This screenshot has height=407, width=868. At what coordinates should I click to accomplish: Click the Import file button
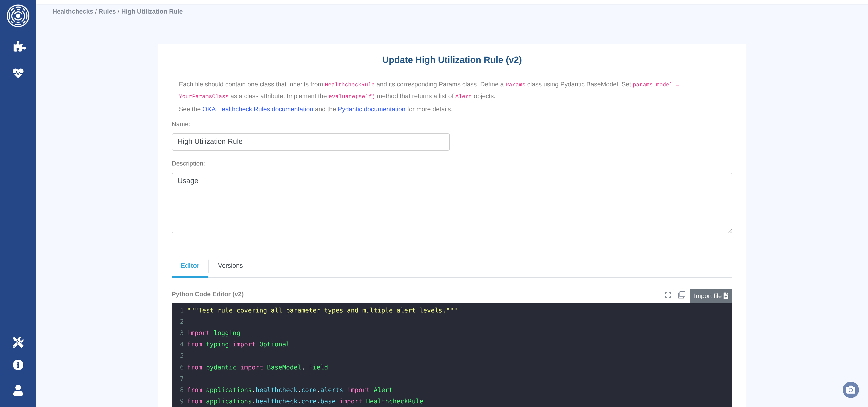click(710, 296)
